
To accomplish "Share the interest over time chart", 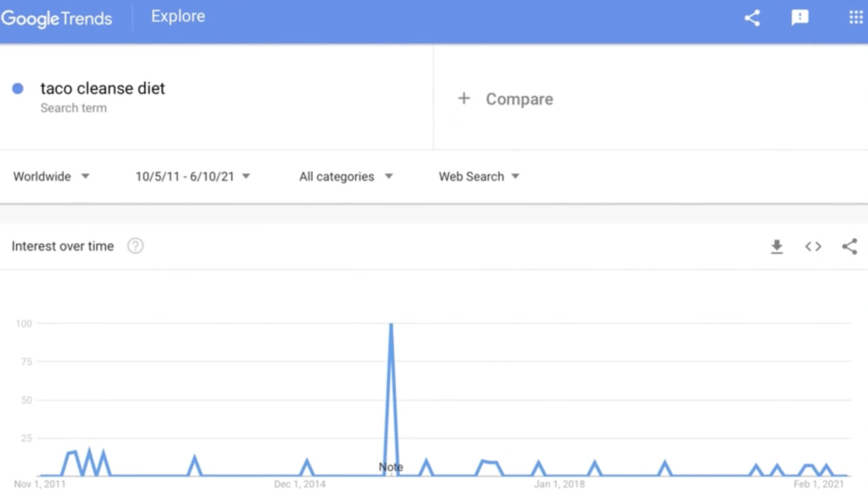I will click(849, 247).
